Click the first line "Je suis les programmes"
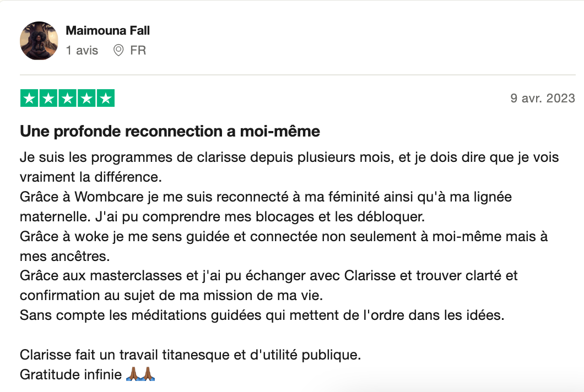584x392 pixels. 289,157
